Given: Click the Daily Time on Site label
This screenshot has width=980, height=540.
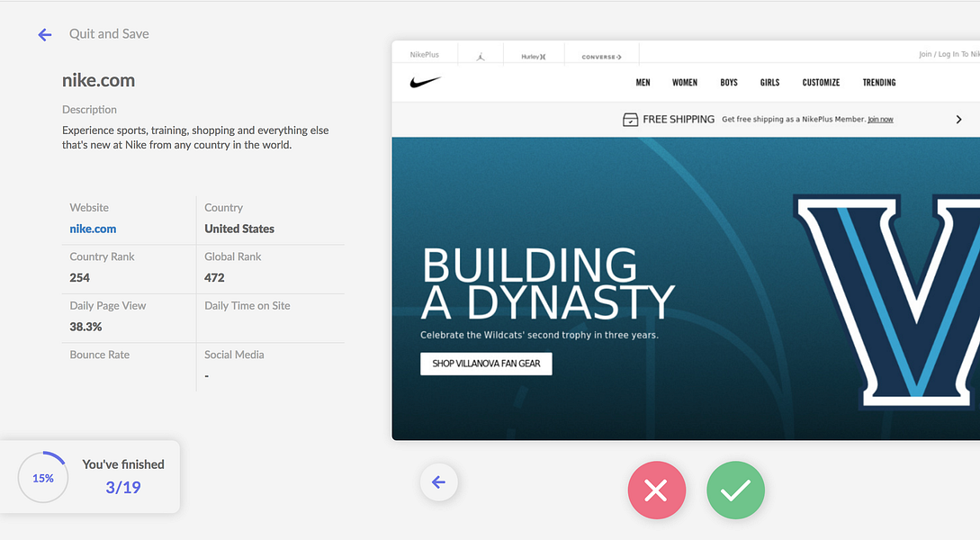Looking at the screenshot, I should (247, 306).
